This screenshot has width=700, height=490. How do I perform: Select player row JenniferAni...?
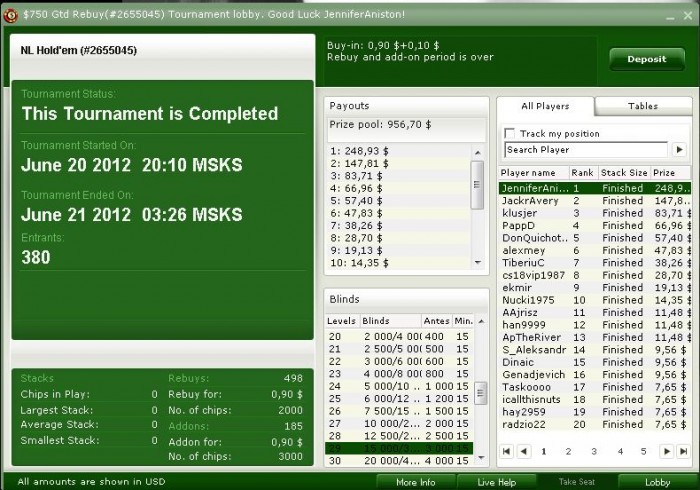595,188
